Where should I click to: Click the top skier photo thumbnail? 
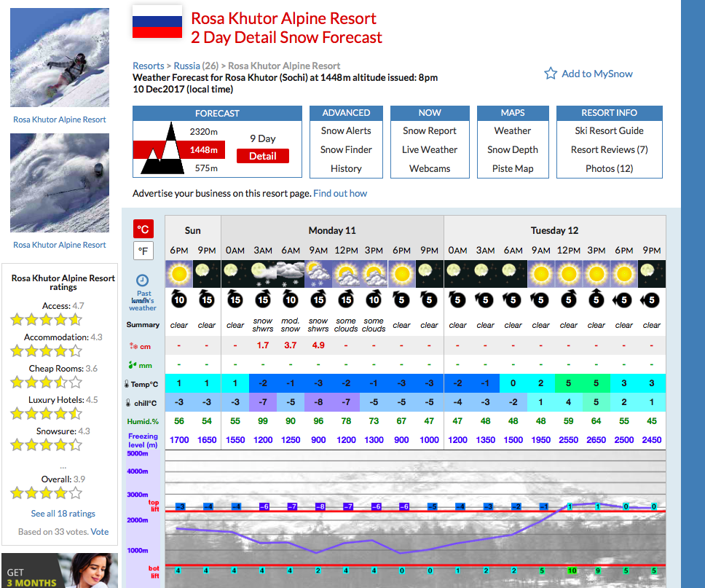[60, 58]
